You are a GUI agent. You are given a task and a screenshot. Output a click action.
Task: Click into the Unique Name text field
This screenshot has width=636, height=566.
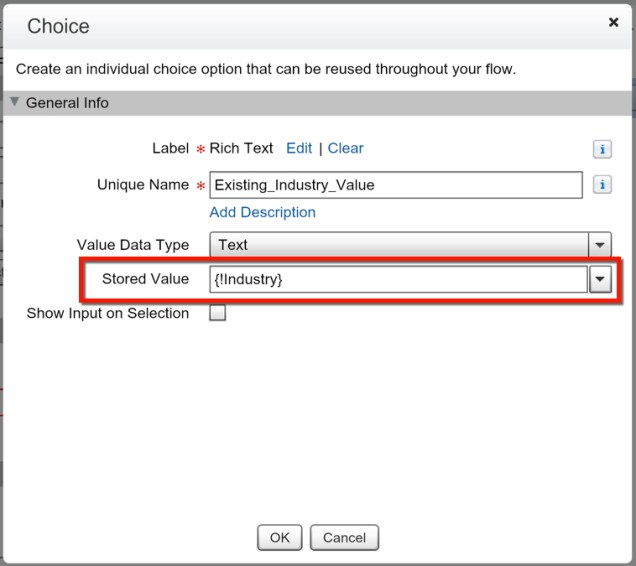(395, 185)
